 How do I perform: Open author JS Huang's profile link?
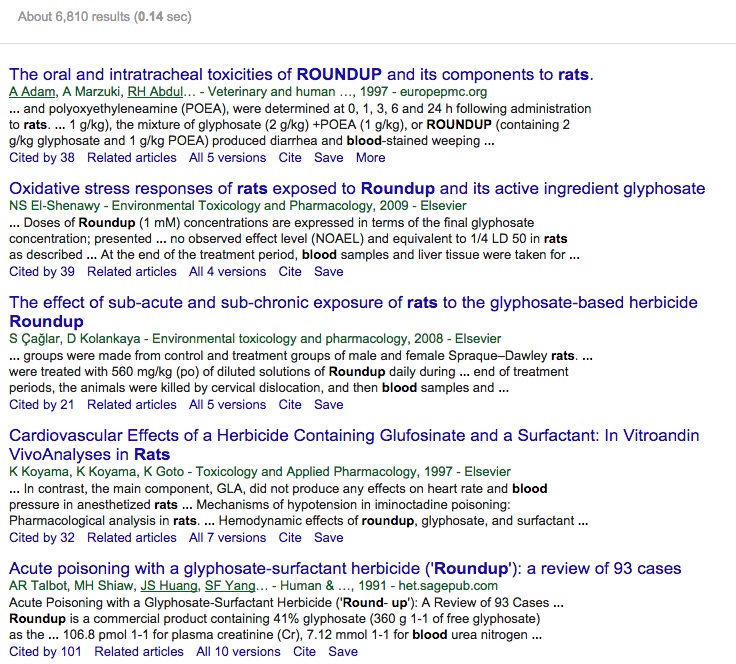[169, 586]
